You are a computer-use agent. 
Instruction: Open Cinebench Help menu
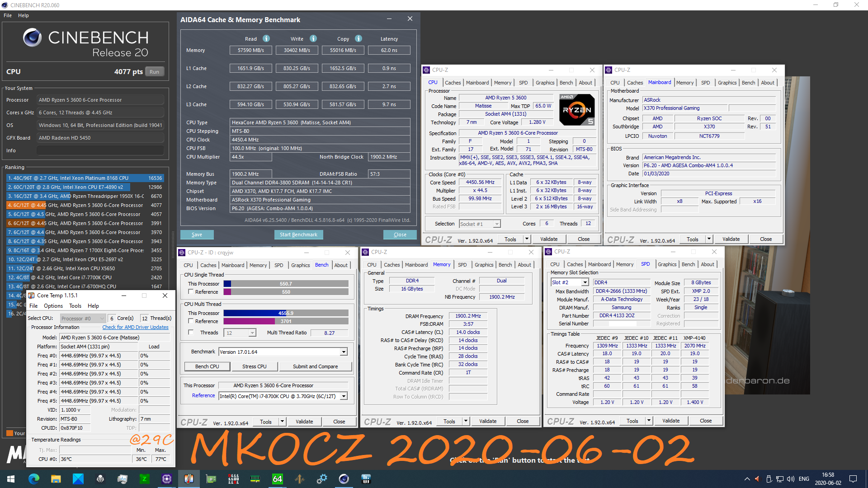(x=24, y=15)
